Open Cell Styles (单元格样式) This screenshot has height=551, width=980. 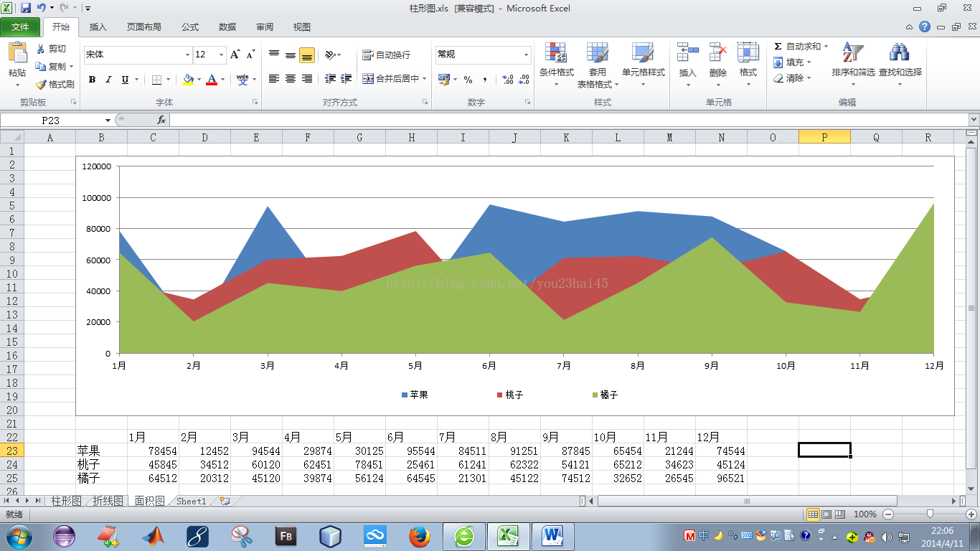point(643,64)
